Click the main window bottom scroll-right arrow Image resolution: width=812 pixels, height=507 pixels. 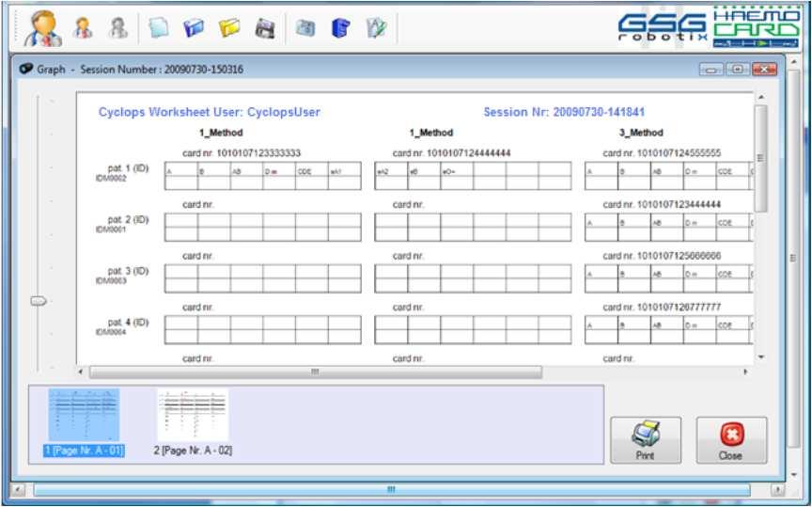tap(777, 490)
